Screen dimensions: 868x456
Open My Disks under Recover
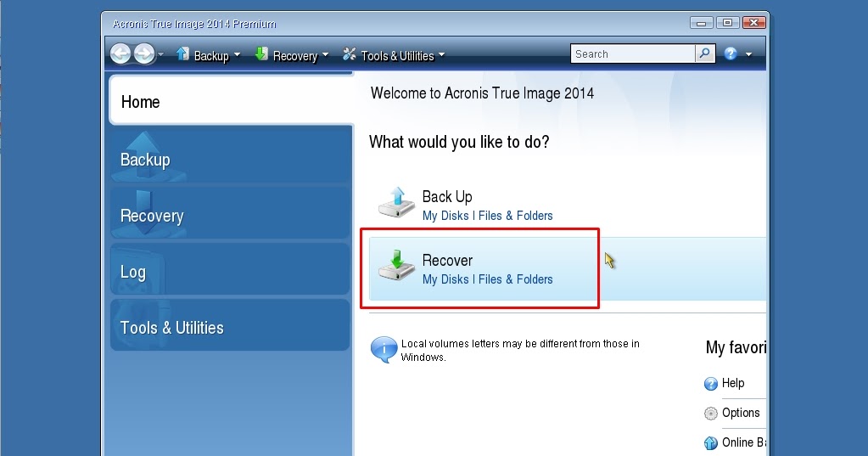[x=445, y=280]
